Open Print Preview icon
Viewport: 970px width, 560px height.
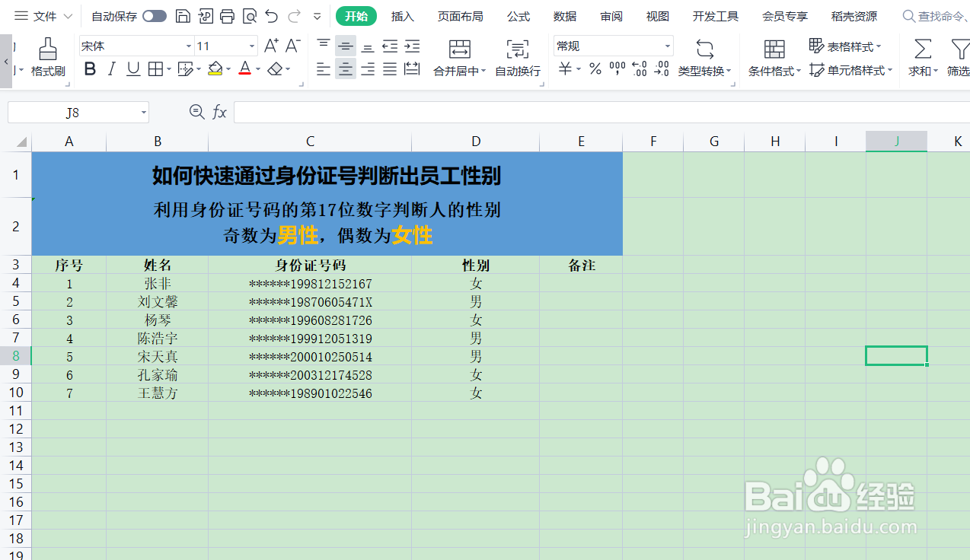tap(249, 16)
